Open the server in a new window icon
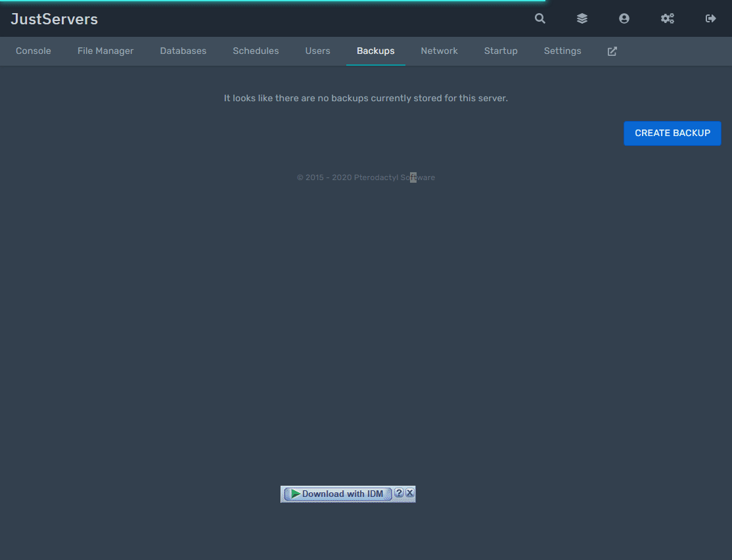 (612, 51)
